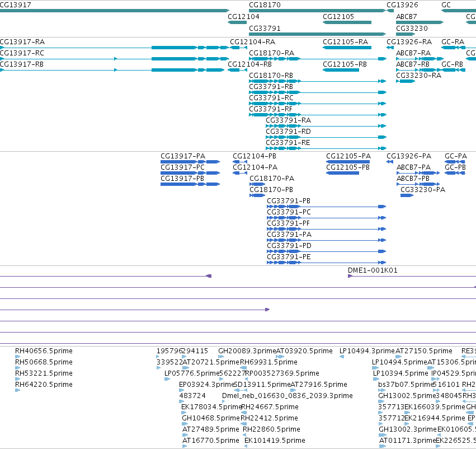This screenshot has width=476, height=449.
Task: Click protein label GC-PB
Action: point(455,167)
